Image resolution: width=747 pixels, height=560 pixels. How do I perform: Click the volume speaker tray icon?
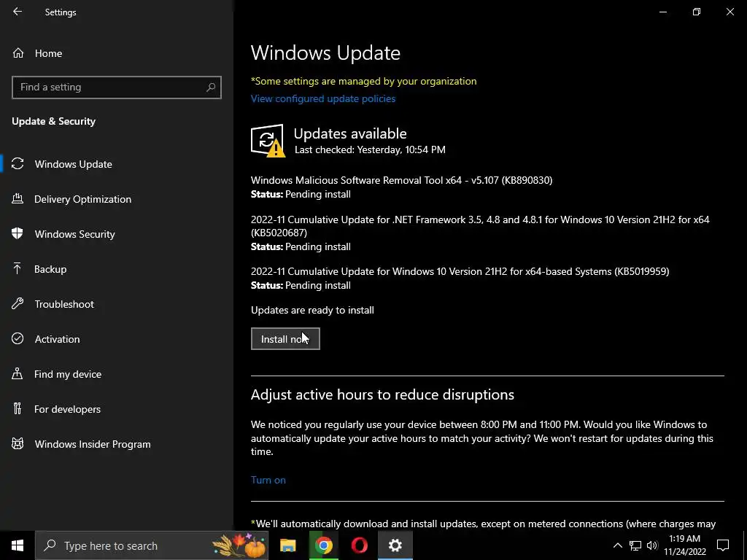point(652,545)
